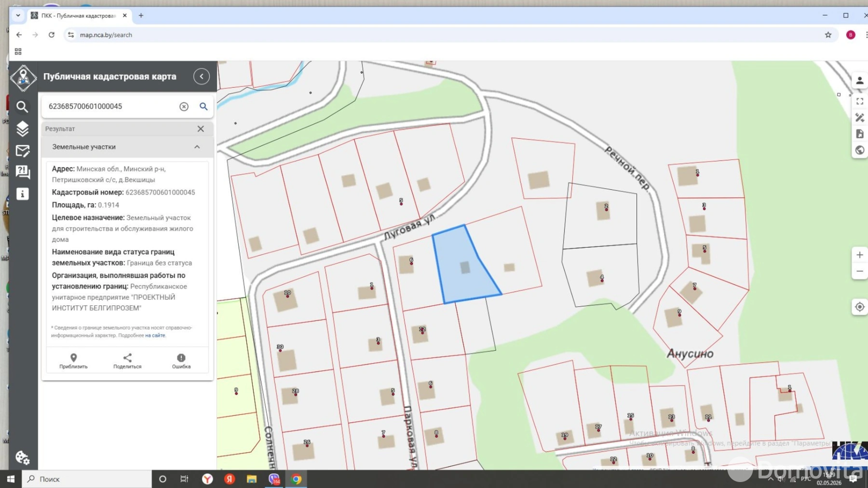Viewport: 868px width, 488px height.
Task: Open the info sidebar icon
Action: click(x=22, y=194)
